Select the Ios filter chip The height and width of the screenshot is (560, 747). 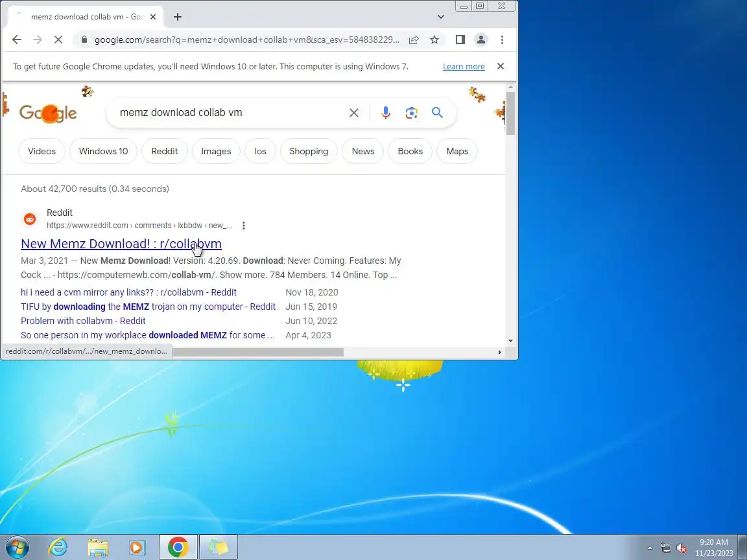(260, 151)
